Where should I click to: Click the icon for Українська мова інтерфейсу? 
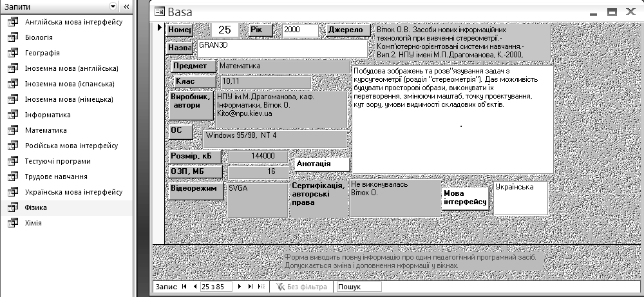pyautogui.click(x=13, y=192)
